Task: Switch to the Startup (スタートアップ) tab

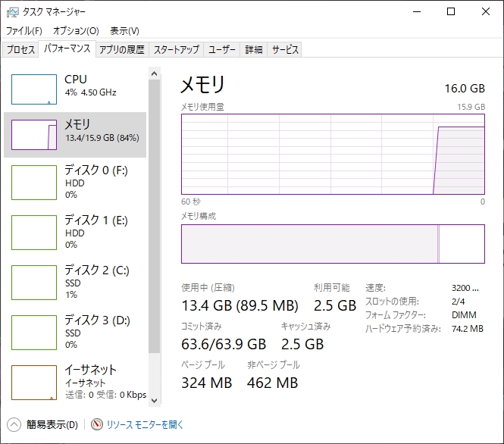Action: pos(176,50)
